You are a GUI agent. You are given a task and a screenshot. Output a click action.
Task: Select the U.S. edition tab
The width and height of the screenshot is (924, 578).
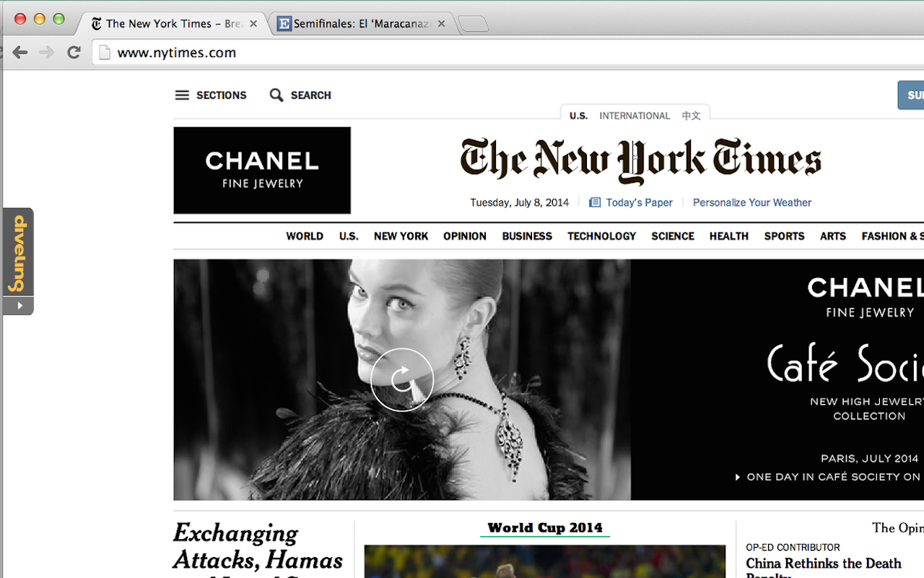coord(578,116)
